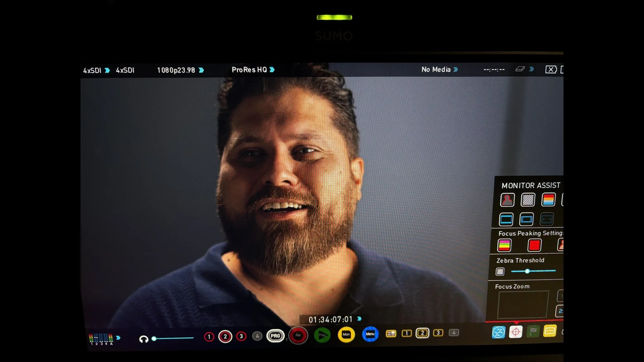Viewport: 644px width, 362px height.
Task: Toggle the single blue rectangle safe area icon
Action: (506, 220)
